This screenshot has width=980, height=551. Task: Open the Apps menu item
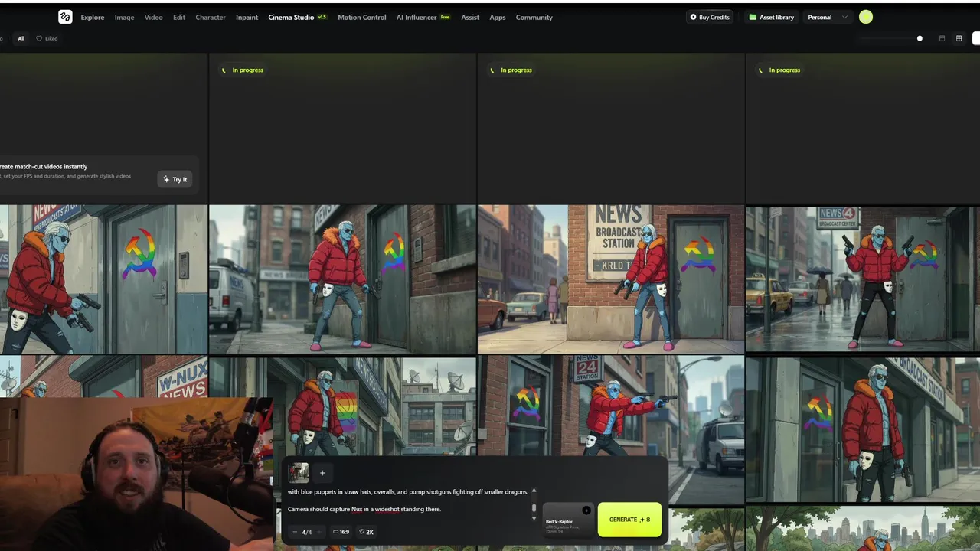click(498, 17)
